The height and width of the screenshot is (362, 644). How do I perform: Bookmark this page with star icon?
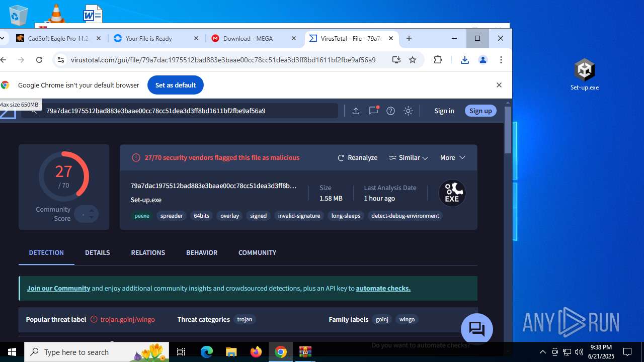413,60
